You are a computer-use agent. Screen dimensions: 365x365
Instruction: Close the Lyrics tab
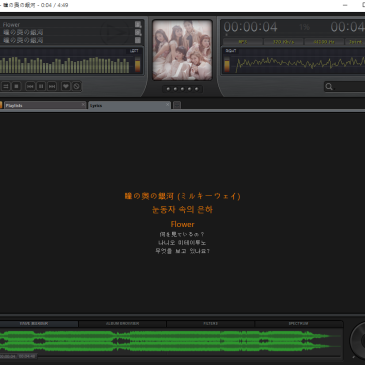point(167,105)
